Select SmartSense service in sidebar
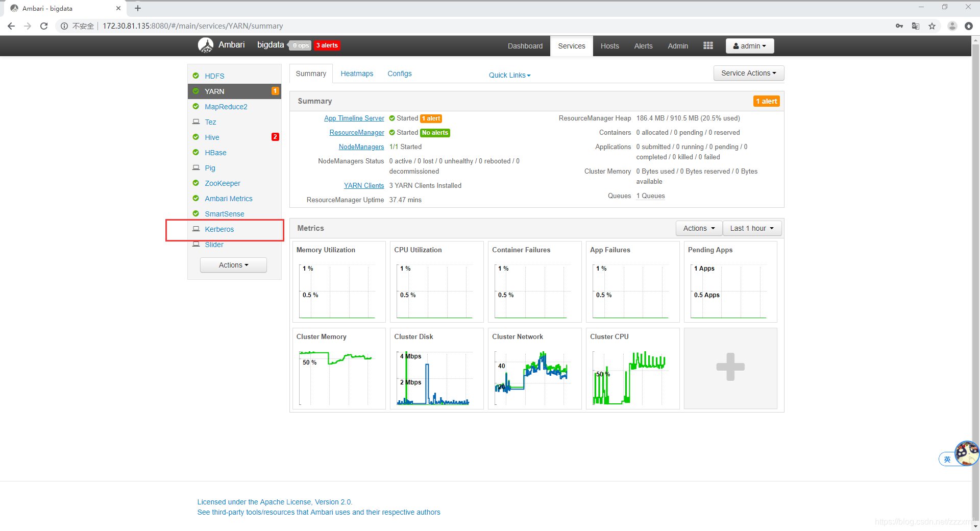Viewport: 980px width, 531px height. tap(225, 214)
